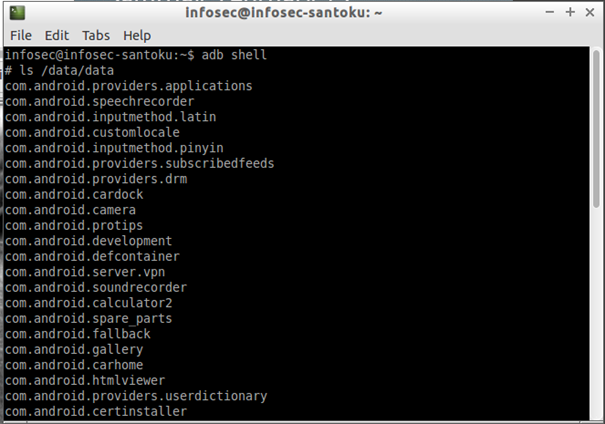
Task: Maximize the terminal window
Action: [571, 13]
